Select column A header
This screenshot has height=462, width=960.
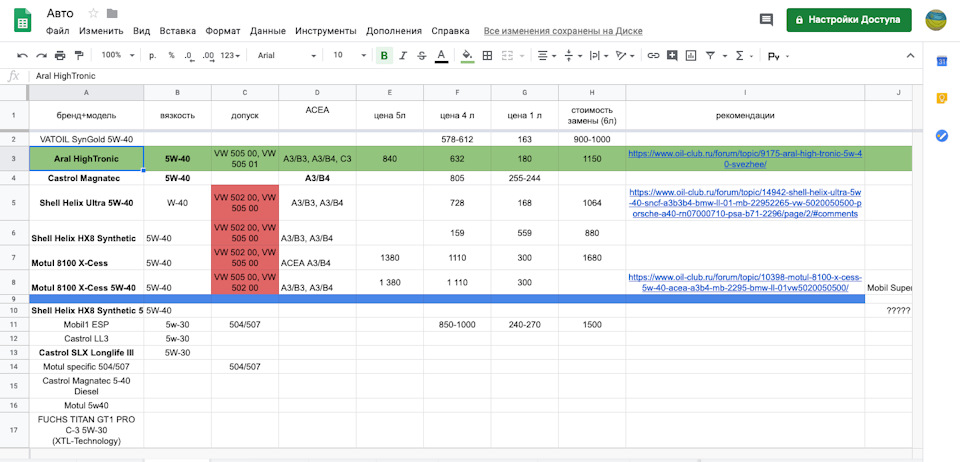tap(86, 92)
